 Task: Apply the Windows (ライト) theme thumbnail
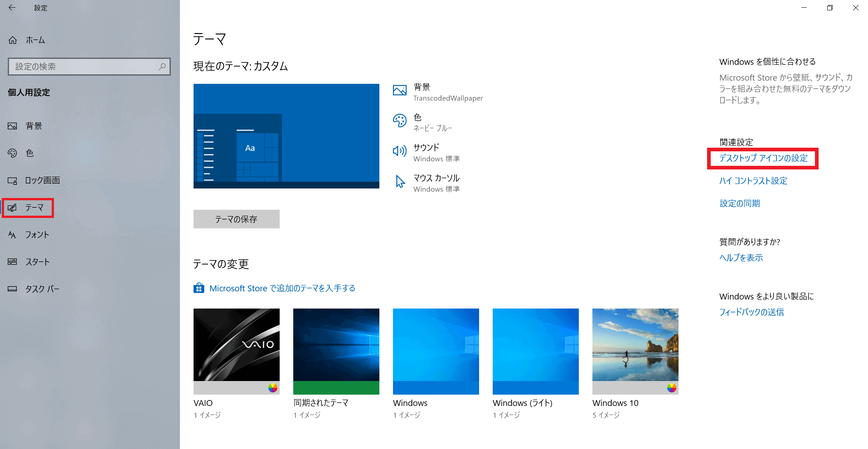(536, 352)
